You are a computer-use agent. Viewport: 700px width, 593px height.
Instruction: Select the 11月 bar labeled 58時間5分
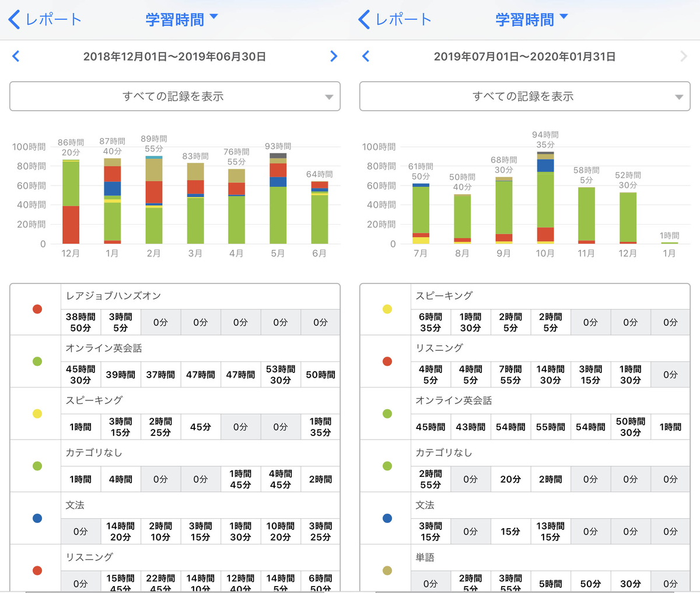[x=586, y=215]
